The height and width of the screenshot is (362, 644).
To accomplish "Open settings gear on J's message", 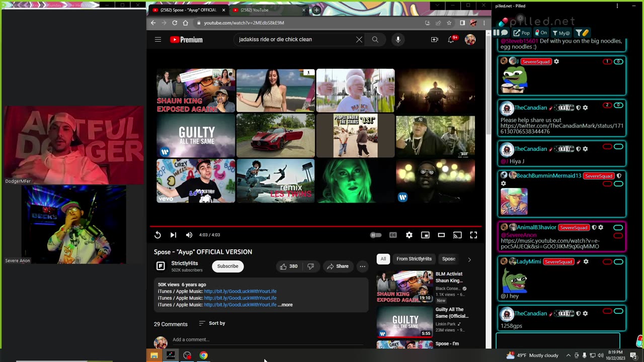I will click(556, 61).
